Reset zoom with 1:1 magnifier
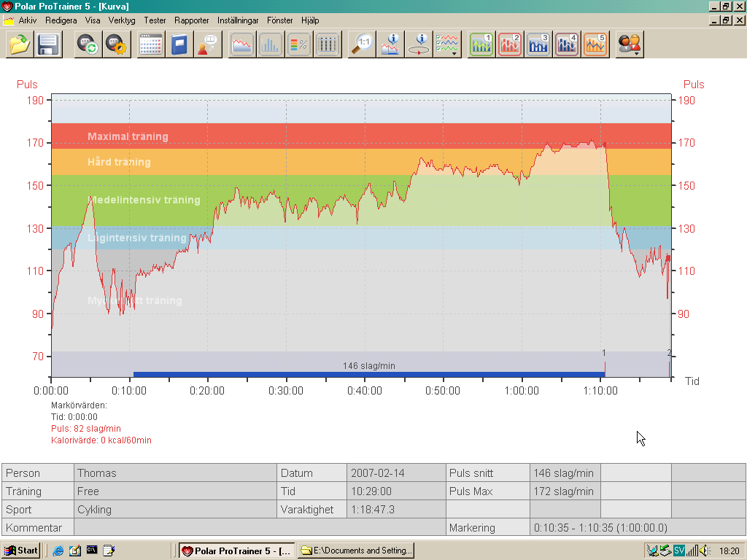747x560 pixels. point(362,44)
